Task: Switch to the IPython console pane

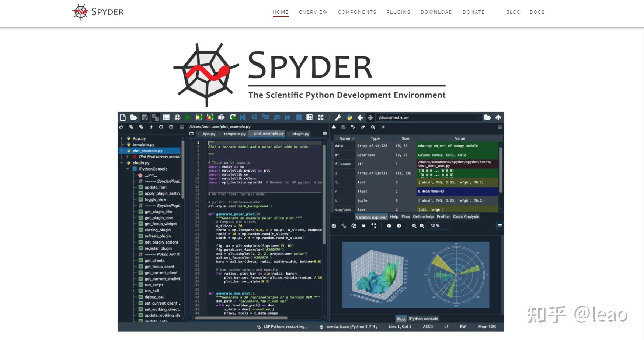Action: [x=424, y=319]
